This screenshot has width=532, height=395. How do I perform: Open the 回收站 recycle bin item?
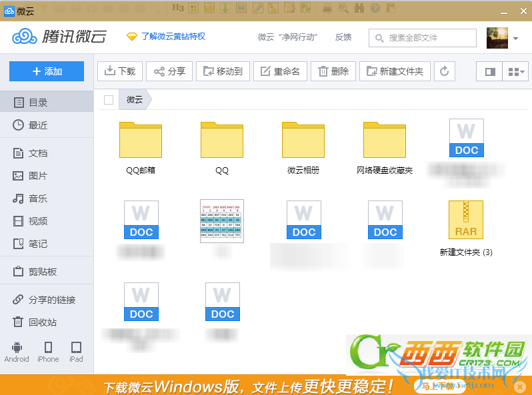(47, 322)
